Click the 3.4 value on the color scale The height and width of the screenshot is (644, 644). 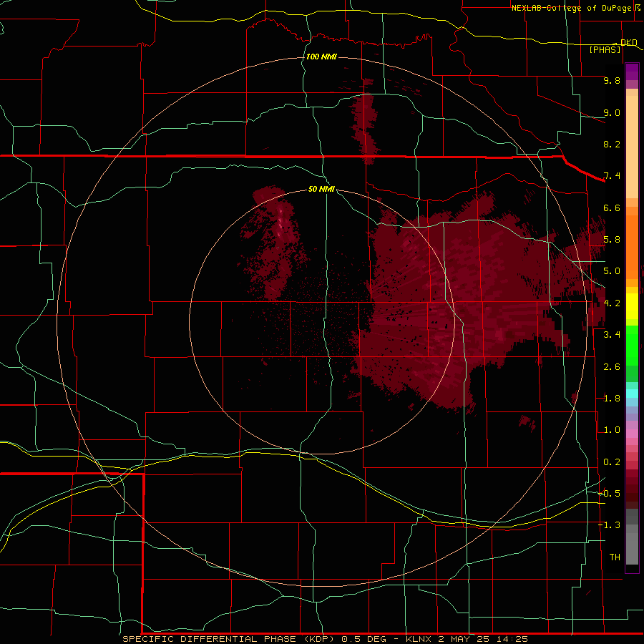(612, 335)
